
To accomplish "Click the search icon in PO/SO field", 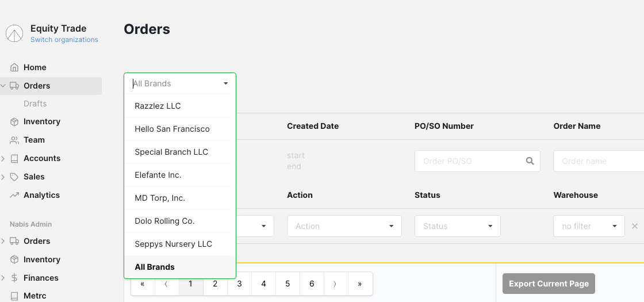I will [530, 161].
